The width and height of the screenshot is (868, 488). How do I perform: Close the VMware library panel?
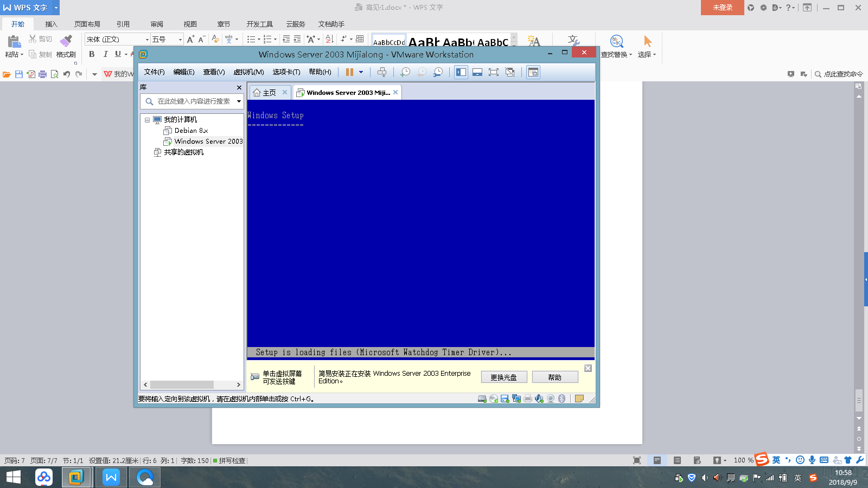pos(239,87)
